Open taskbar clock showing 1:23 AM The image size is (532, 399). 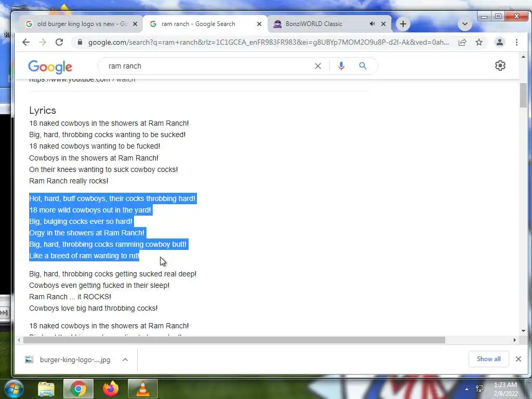coord(506,389)
